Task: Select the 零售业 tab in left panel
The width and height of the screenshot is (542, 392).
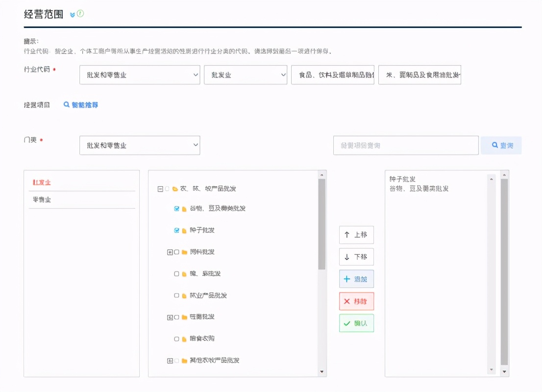Action: [42, 199]
